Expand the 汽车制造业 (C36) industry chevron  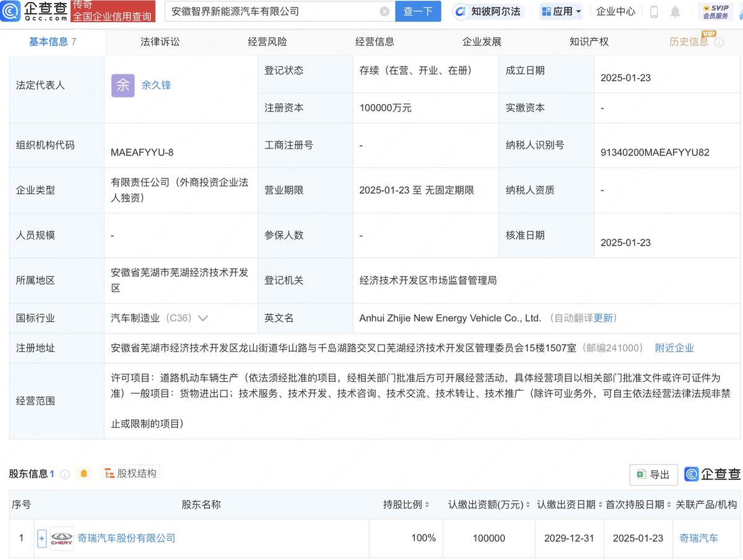click(204, 317)
